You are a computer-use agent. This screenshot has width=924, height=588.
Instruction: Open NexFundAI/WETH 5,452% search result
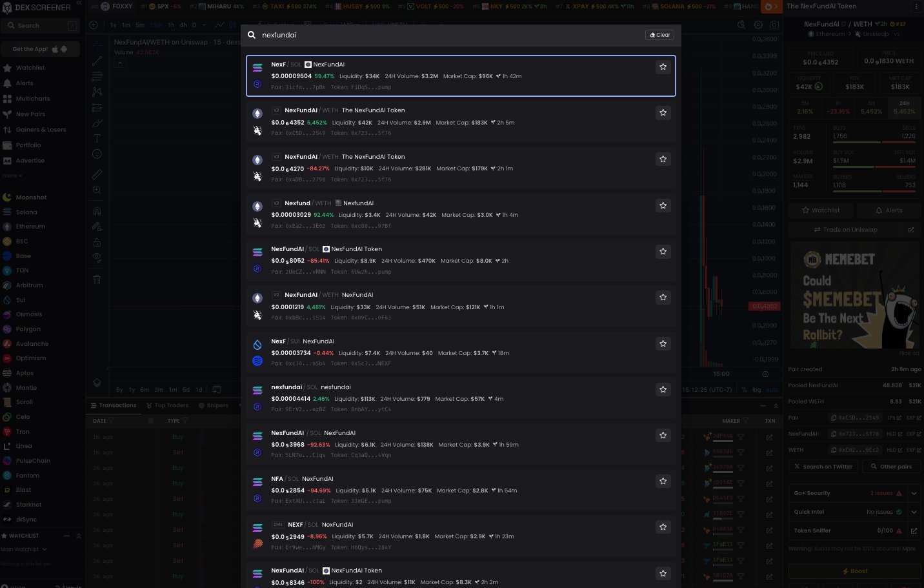pos(461,121)
